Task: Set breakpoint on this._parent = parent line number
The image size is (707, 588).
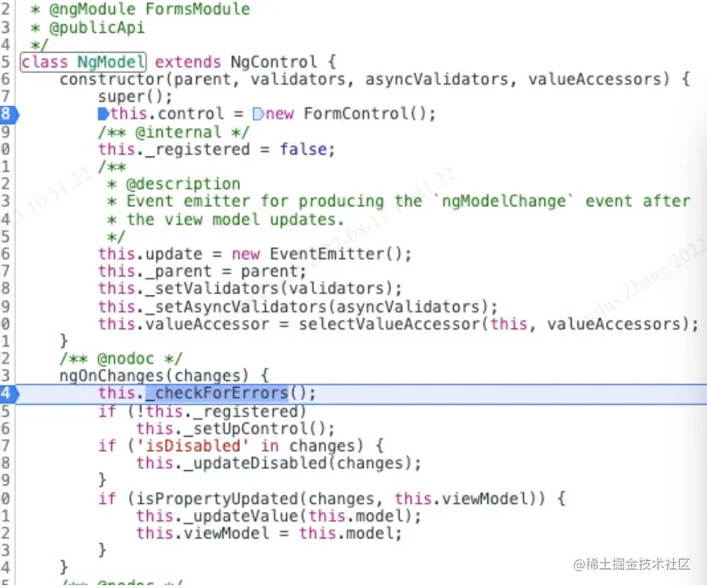Action: click(x=5, y=271)
